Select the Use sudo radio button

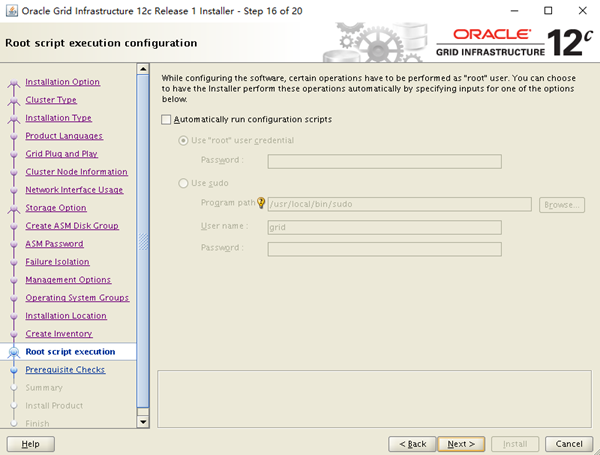pyautogui.click(x=183, y=183)
